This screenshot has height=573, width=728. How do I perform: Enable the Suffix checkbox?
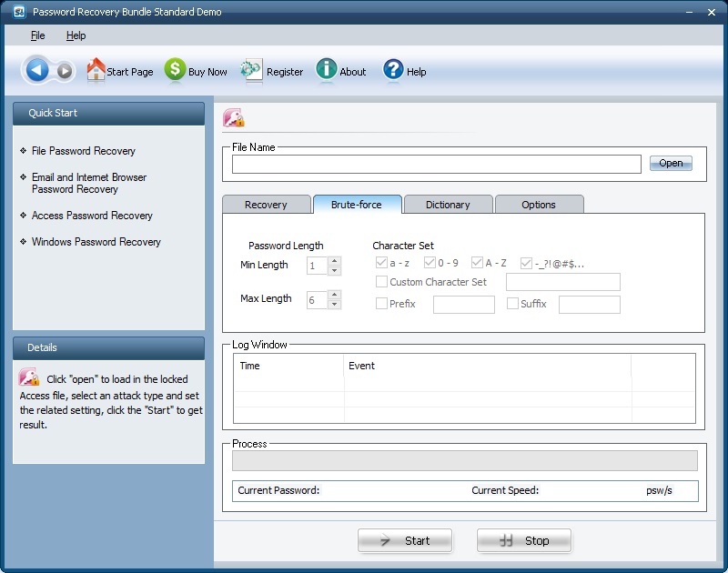click(512, 304)
